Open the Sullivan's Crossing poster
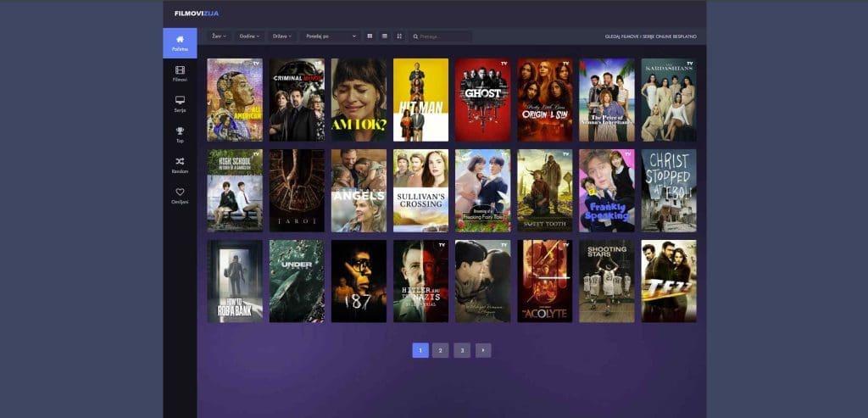Image resolution: width=868 pixels, height=418 pixels. pos(421,191)
